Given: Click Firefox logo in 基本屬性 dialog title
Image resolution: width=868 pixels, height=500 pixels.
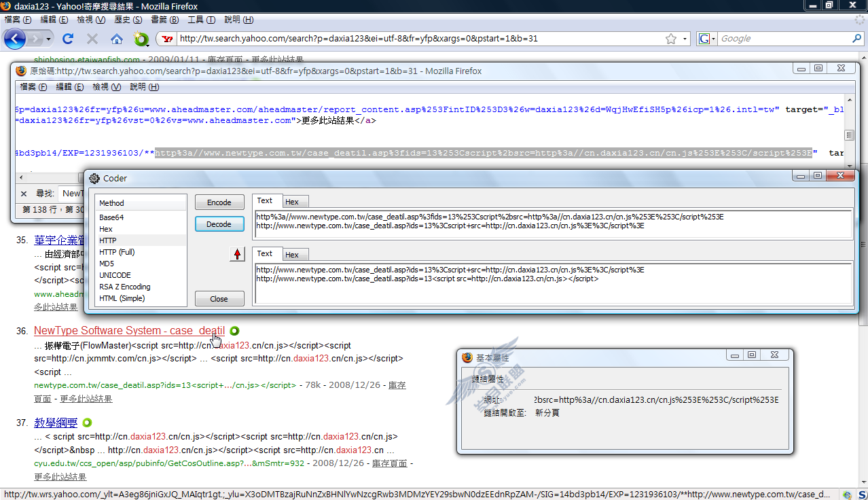Looking at the screenshot, I should 467,357.
